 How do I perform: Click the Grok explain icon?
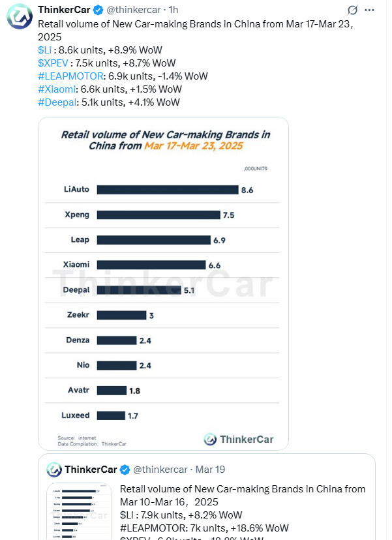pyautogui.click(x=353, y=10)
